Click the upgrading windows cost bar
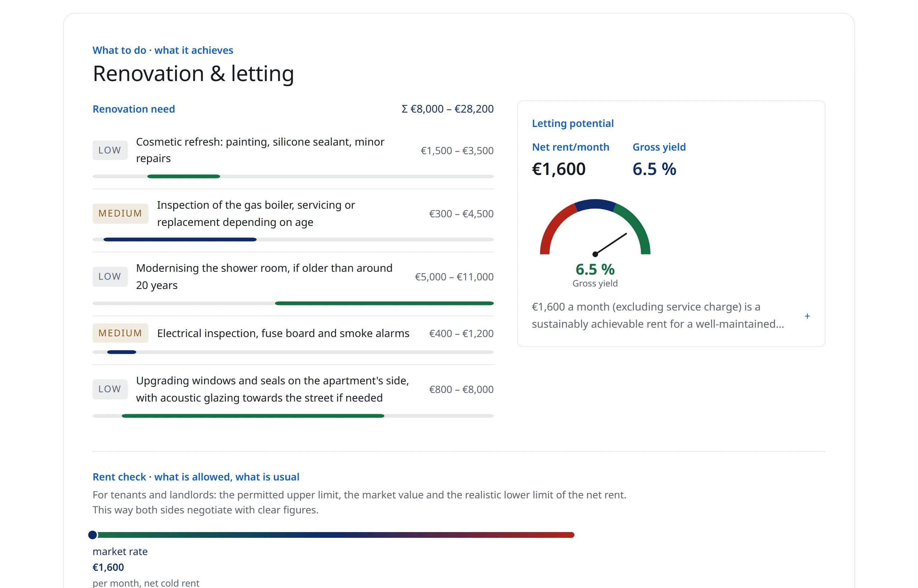The width and height of the screenshot is (918, 588). tap(293, 416)
